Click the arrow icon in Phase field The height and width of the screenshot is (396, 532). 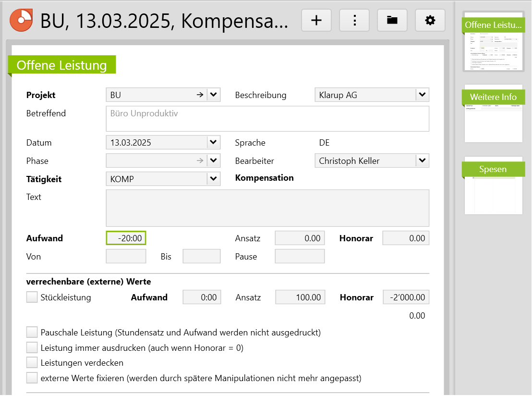[200, 161]
